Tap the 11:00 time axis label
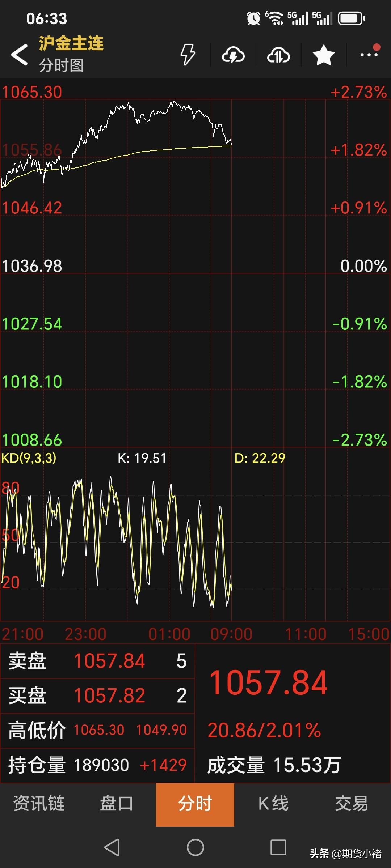Viewport: 391px width, 868px height. point(306,634)
